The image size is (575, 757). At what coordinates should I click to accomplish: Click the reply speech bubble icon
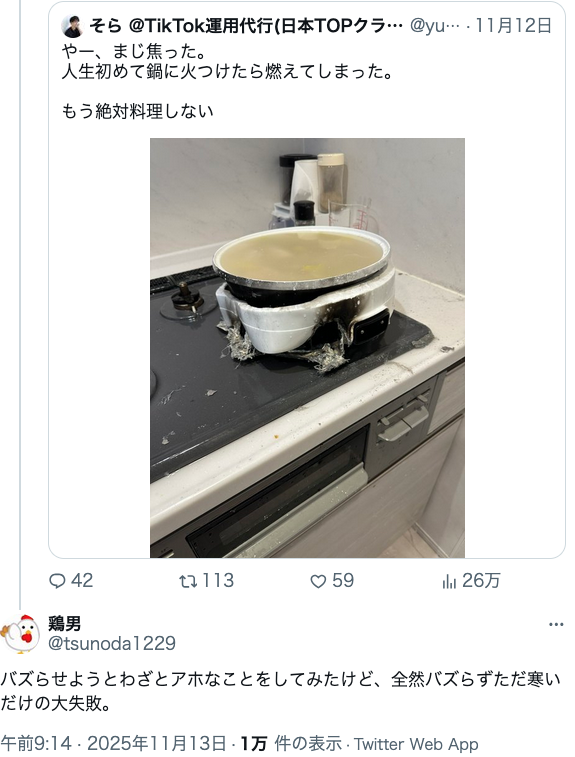point(57,581)
